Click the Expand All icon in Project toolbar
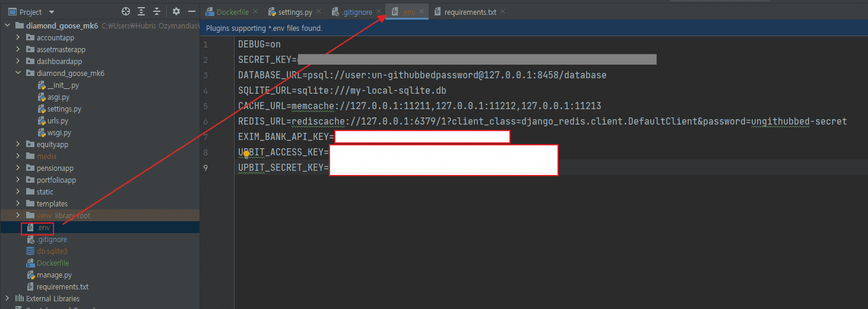868x309 pixels. pos(141,11)
